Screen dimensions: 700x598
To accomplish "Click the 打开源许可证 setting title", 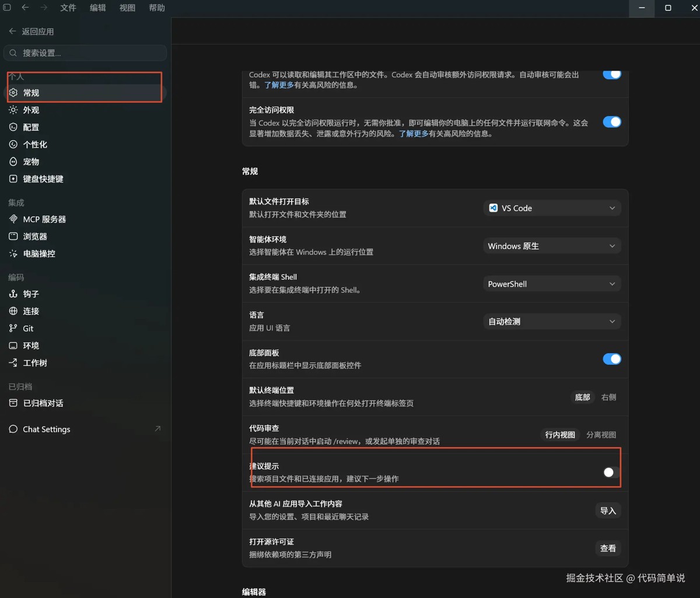I will tap(271, 541).
